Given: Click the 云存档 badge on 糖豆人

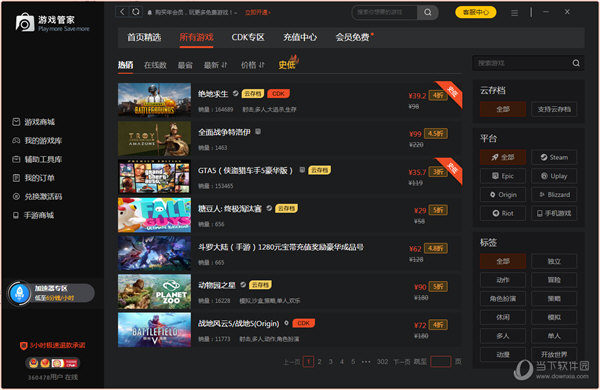Looking at the screenshot, I should 286,209.
